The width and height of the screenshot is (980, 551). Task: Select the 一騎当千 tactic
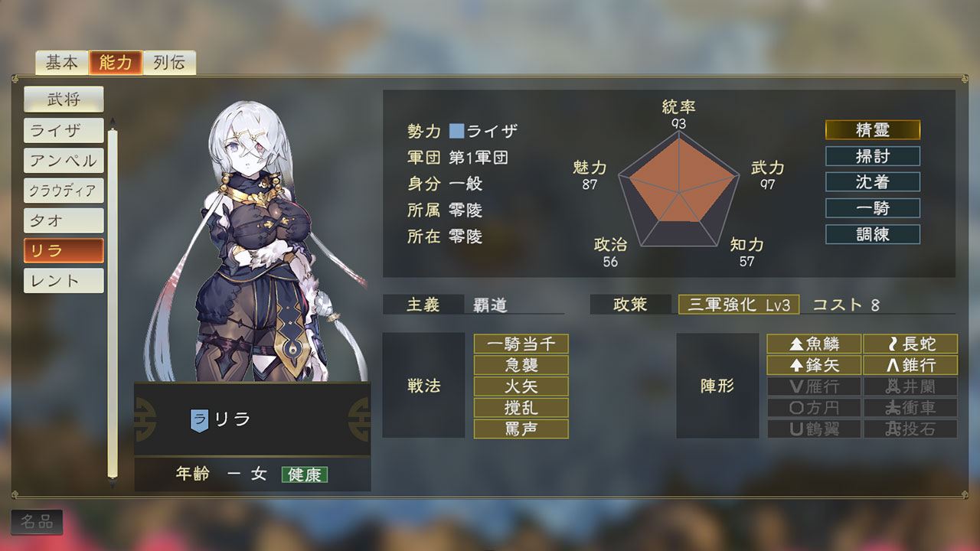(x=521, y=344)
